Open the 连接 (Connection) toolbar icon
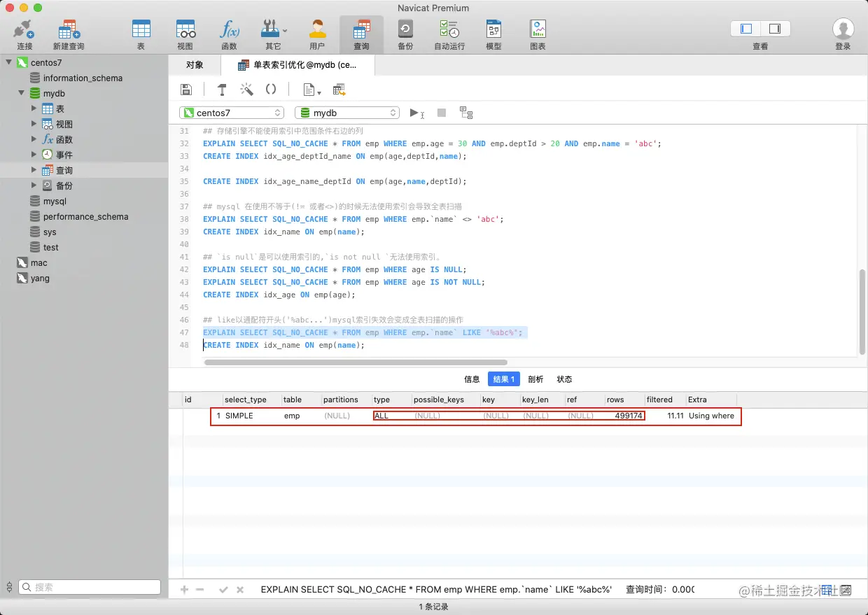This screenshot has width=868, height=615. point(24,34)
